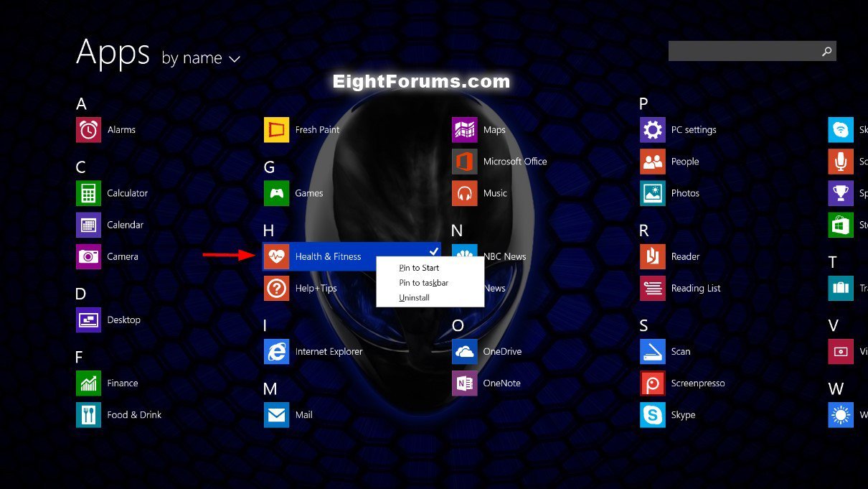868x489 pixels.
Task: Open the Music app icon
Action: tap(464, 193)
